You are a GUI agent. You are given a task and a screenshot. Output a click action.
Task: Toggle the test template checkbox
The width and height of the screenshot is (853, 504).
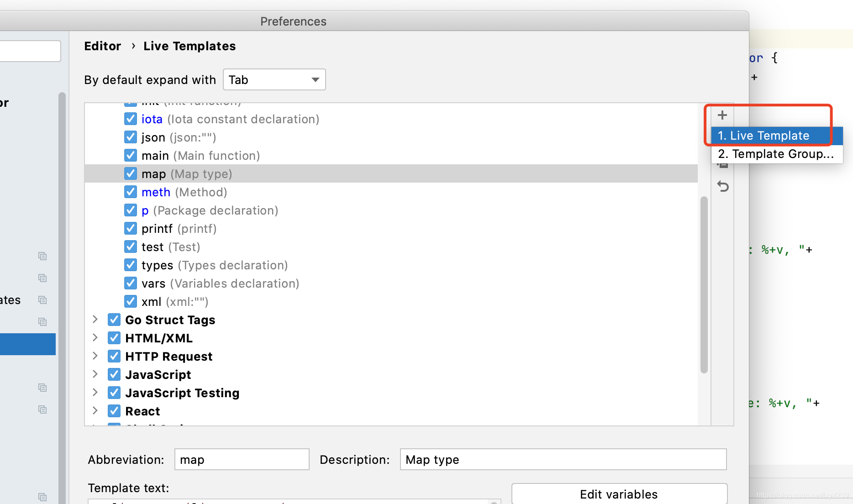(131, 247)
